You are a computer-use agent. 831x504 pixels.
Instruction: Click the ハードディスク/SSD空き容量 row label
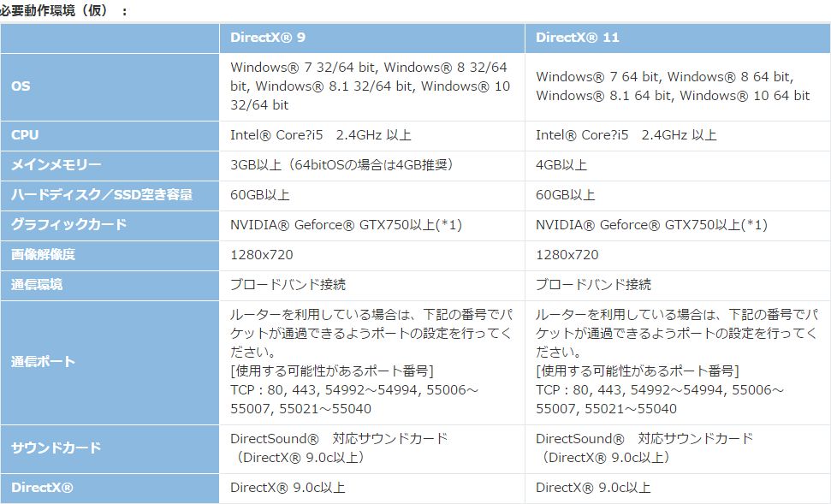click(102, 195)
